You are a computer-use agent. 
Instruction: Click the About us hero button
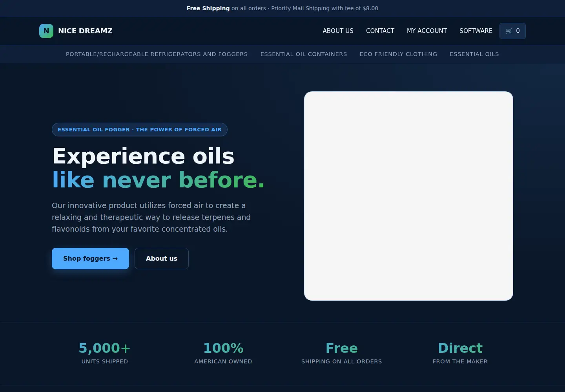pyautogui.click(x=162, y=258)
